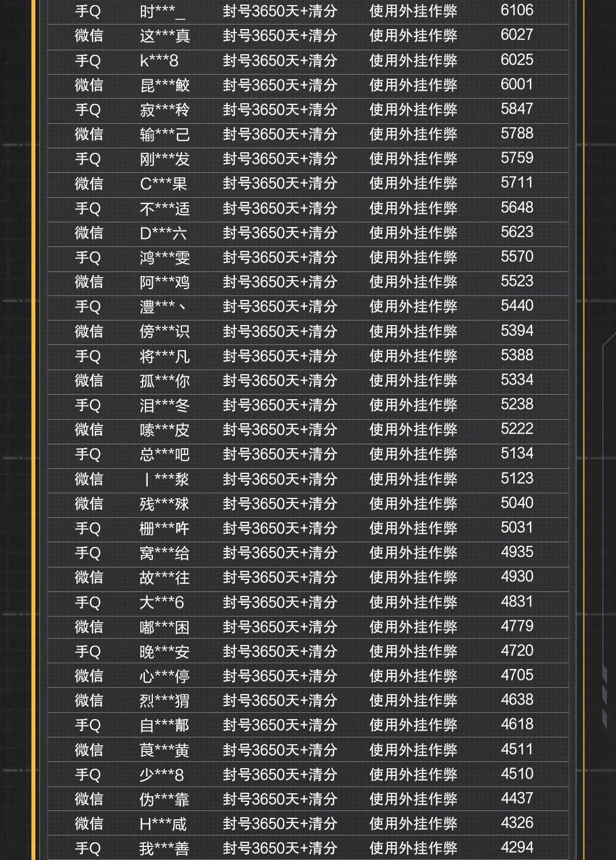Screen dimensions: 616x860
Task: Select the username 大***6
Action: tap(162, 602)
